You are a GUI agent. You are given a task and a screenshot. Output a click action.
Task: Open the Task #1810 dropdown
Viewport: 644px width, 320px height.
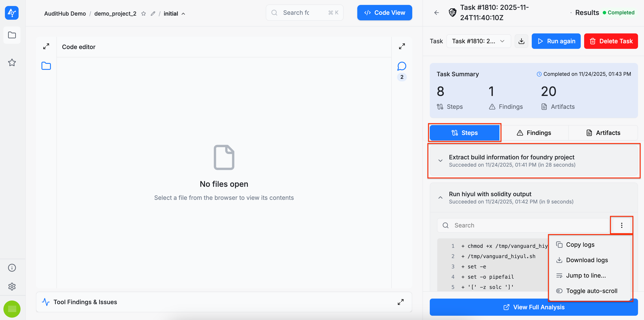point(478,41)
